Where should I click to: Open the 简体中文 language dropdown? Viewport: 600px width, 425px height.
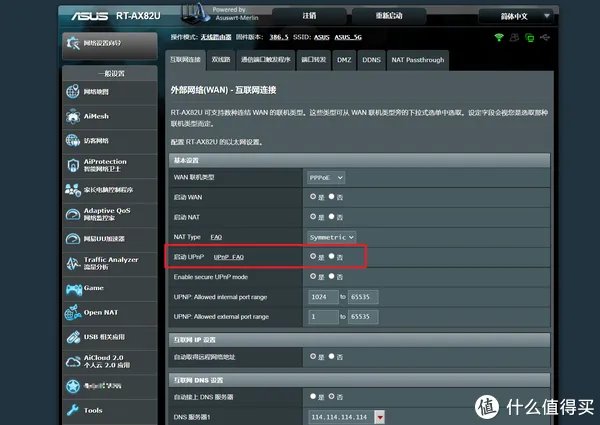(515, 16)
